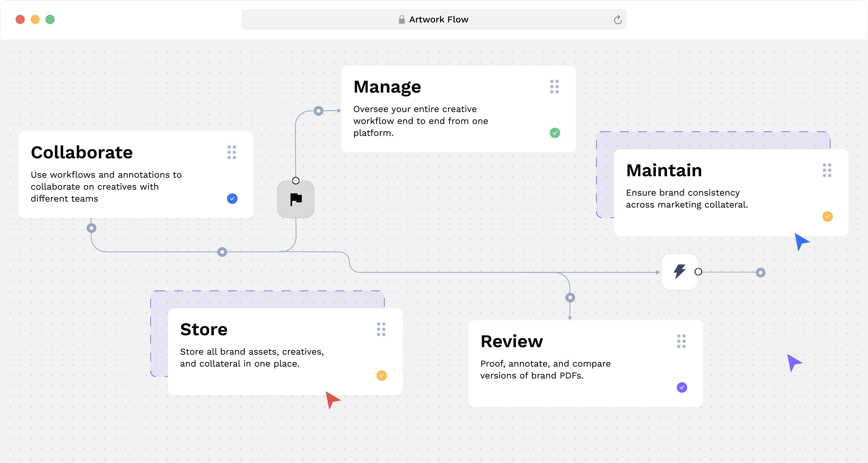Click the drag handle on the Manage card

coord(555,87)
